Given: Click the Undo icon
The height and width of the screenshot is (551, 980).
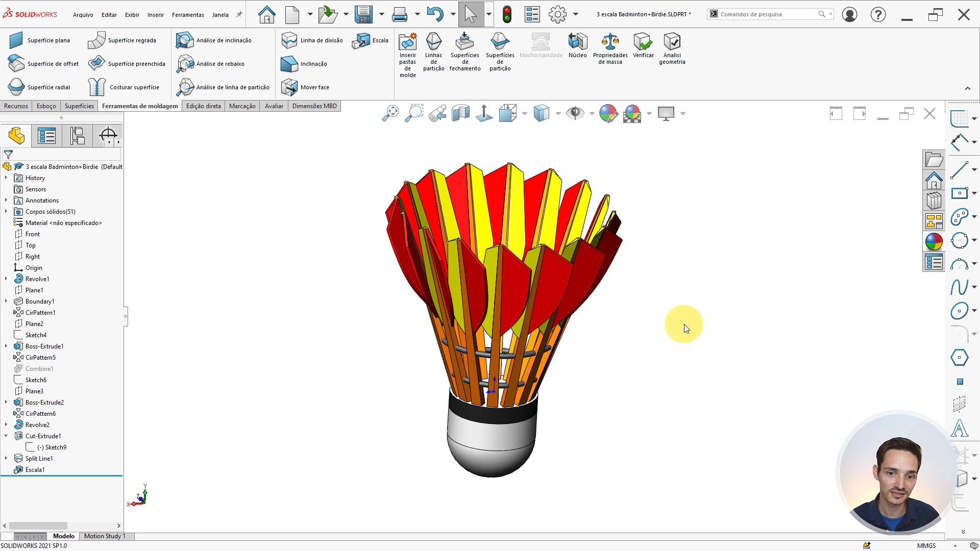Looking at the screenshot, I should pos(435,14).
